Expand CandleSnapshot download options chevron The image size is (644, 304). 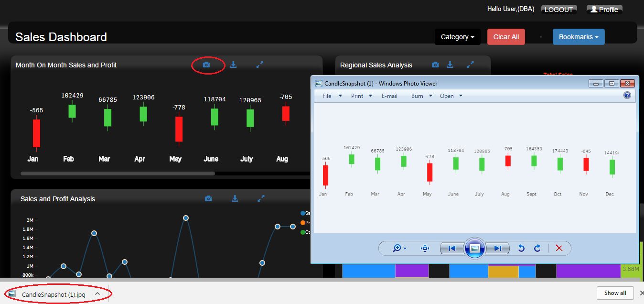(x=97, y=294)
